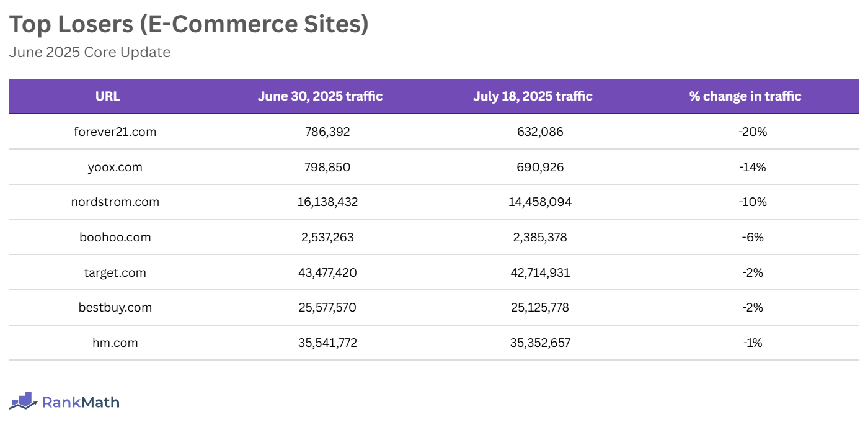The height and width of the screenshot is (422, 868).
Task: Click the target.com cell
Action: [115, 272]
